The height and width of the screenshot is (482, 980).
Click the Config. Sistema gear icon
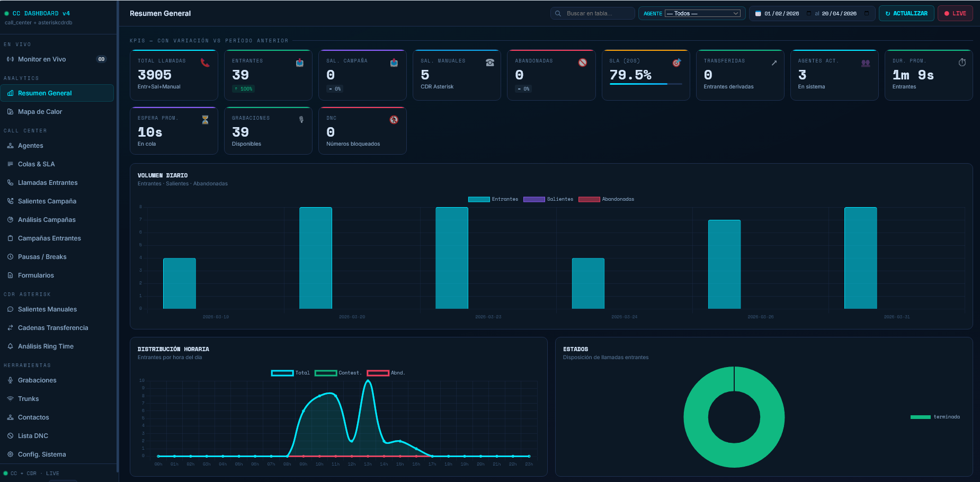[x=10, y=454]
